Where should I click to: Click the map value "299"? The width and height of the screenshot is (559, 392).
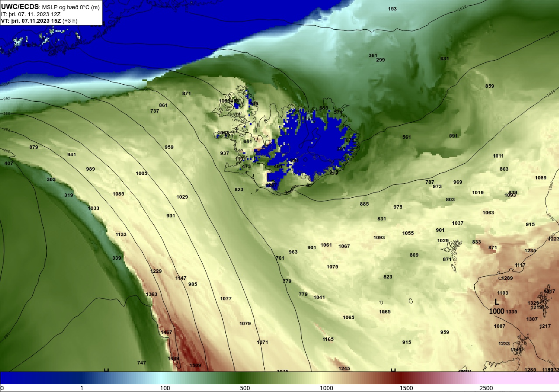pyautogui.click(x=380, y=60)
